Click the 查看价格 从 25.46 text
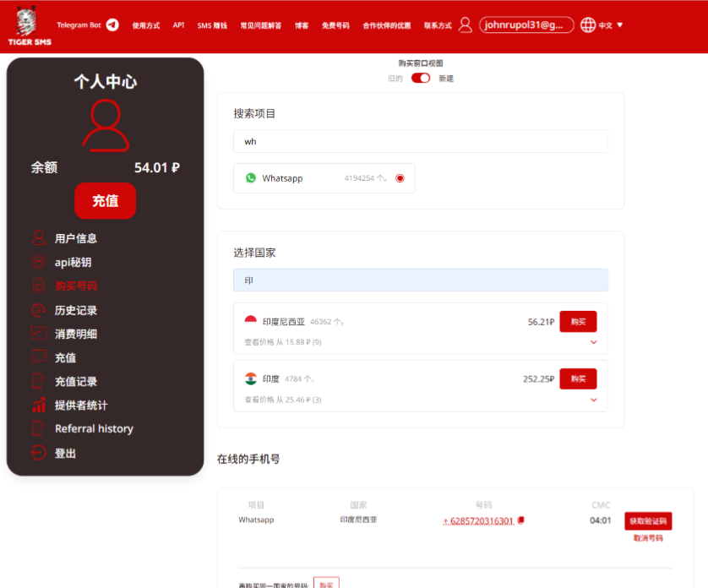Screen dimensions: 708x588 pyautogui.click(x=283, y=400)
